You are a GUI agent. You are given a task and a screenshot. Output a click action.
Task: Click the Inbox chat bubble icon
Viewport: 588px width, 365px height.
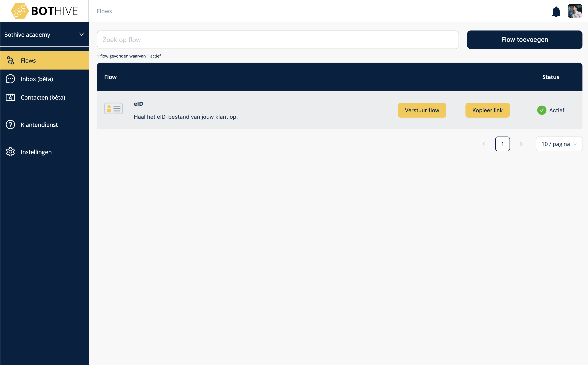tap(10, 79)
